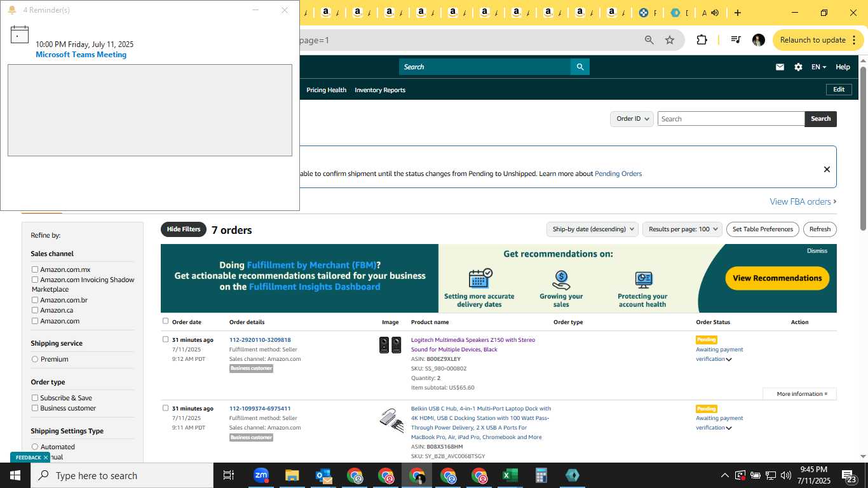The height and width of the screenshot is (488, 868).
Task: Click the system tray volume icon
Action: (786, 475)
